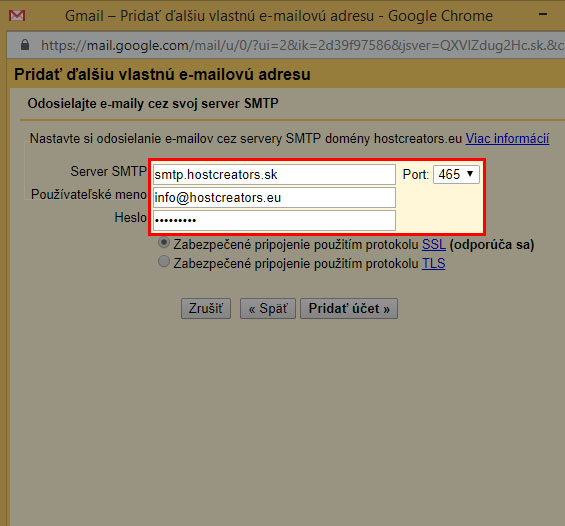Click the 'Server SMTP' label
Screen dimensions: 565x526
pos(108,171)
